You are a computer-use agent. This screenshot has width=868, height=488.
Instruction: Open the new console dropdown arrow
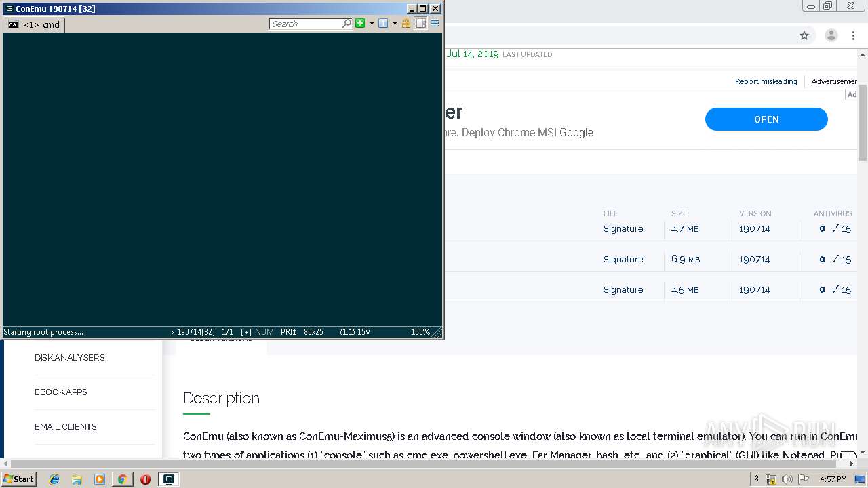click(x=372, y=24)
